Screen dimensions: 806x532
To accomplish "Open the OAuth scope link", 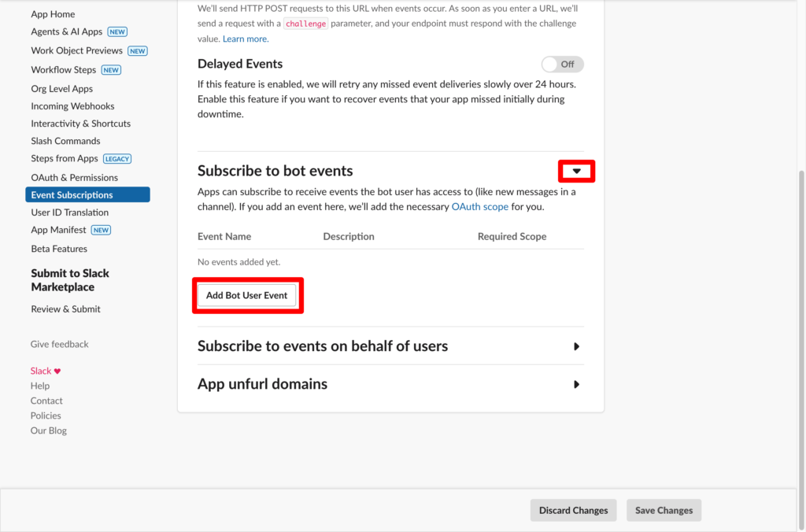I will (x=479, y=207).
